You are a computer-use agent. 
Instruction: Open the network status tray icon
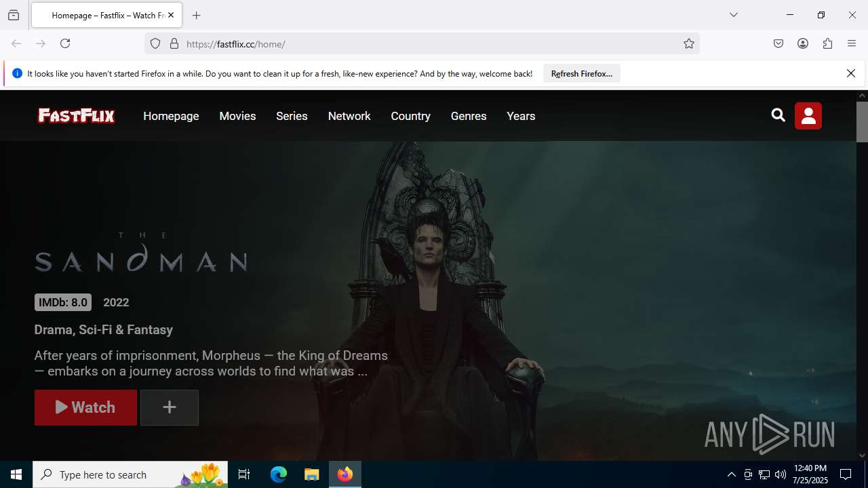pos(764,474)
